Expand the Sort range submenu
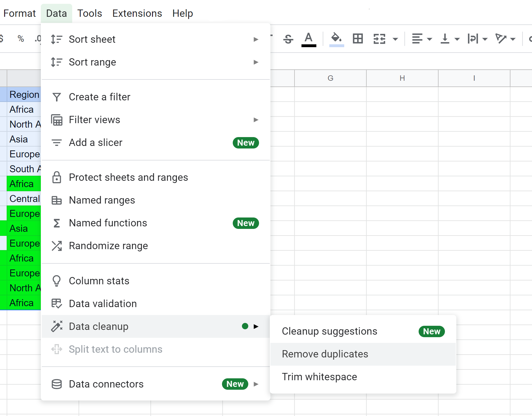Viewport: 532px width, 416px height. tap(256, 62)
